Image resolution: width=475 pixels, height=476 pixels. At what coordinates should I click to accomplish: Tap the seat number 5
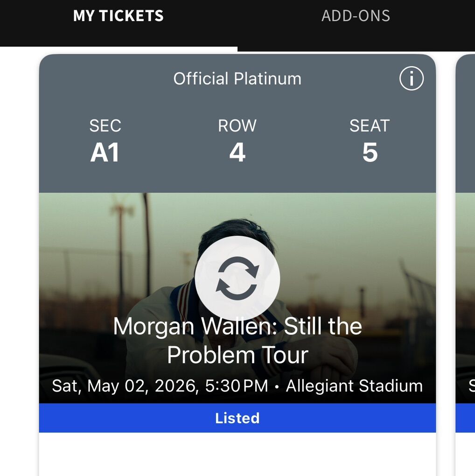pos(370,153)
